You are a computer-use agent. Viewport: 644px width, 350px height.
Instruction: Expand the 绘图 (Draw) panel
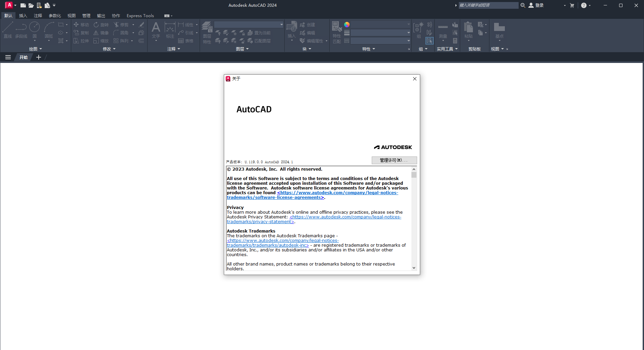pos(35,49)
